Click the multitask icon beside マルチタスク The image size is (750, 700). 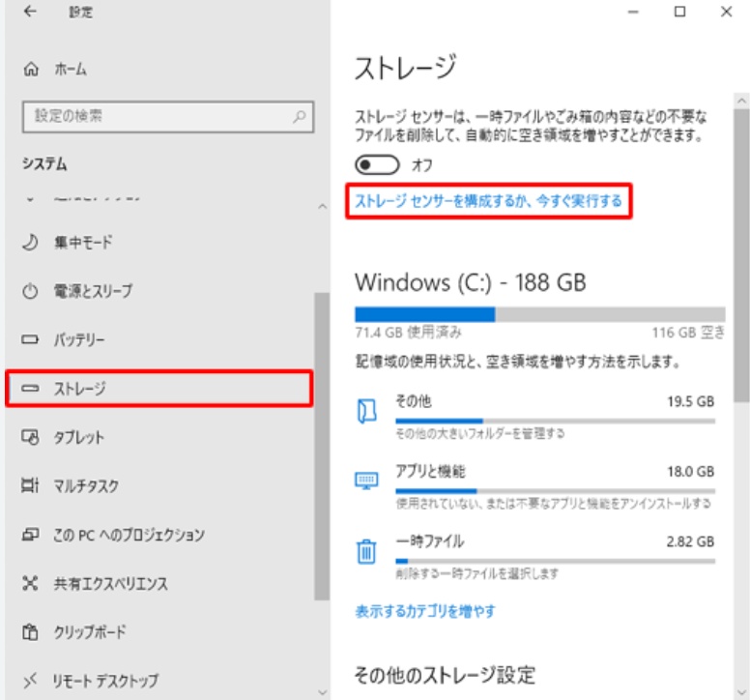(x=30, y=485)
